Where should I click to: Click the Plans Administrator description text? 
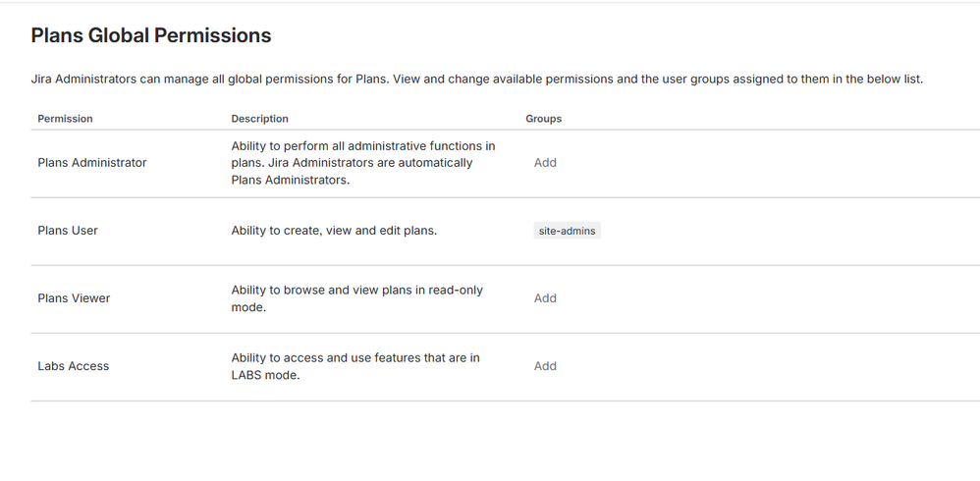point(362,163)
